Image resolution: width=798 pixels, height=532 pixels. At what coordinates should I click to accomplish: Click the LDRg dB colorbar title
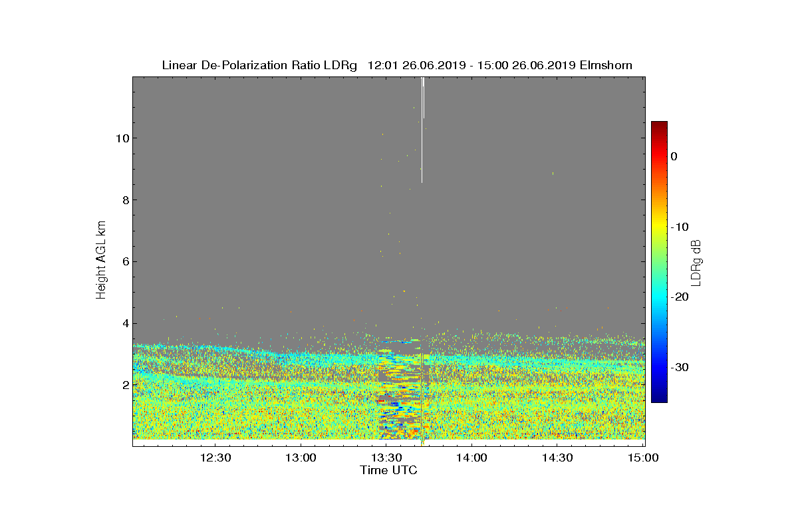pyautogui.click(x=696, y=262)
